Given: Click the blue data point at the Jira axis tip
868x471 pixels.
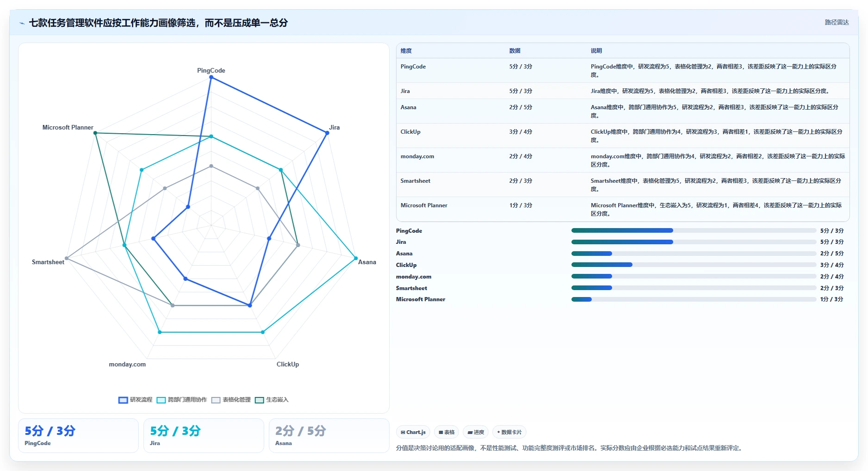Looking at the screenshot, I should [327, 133].
